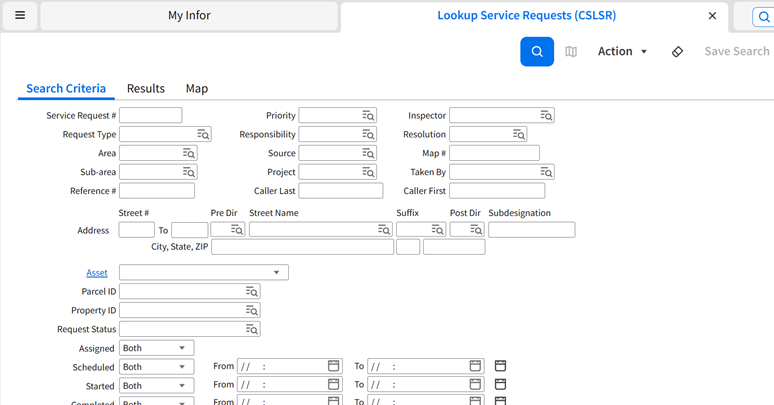Open Scheduled From calendar picker
This screenshot has height=405, width=774.
(334, 366)
